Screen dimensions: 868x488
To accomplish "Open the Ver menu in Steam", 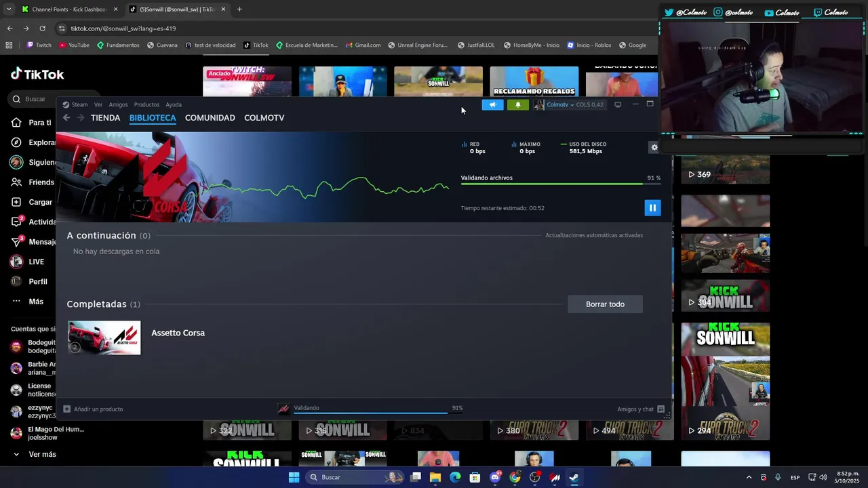I will 98,104.
